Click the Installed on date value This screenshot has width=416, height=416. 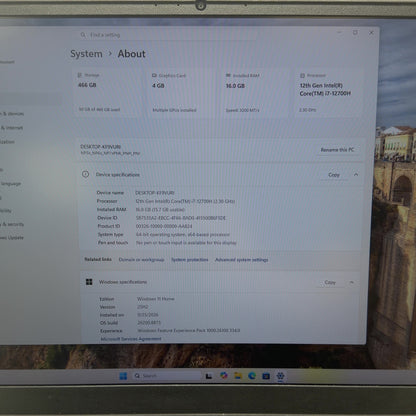click(148, 315)
